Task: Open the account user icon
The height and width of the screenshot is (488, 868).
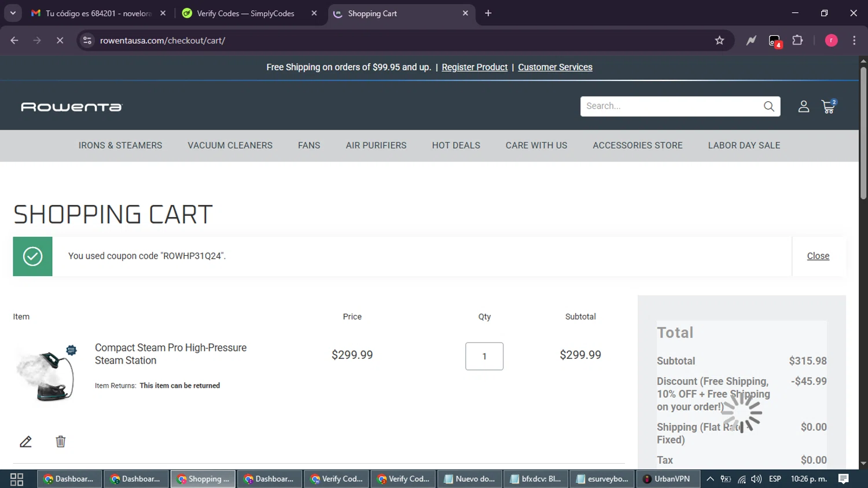Action: tap(803, 107)
